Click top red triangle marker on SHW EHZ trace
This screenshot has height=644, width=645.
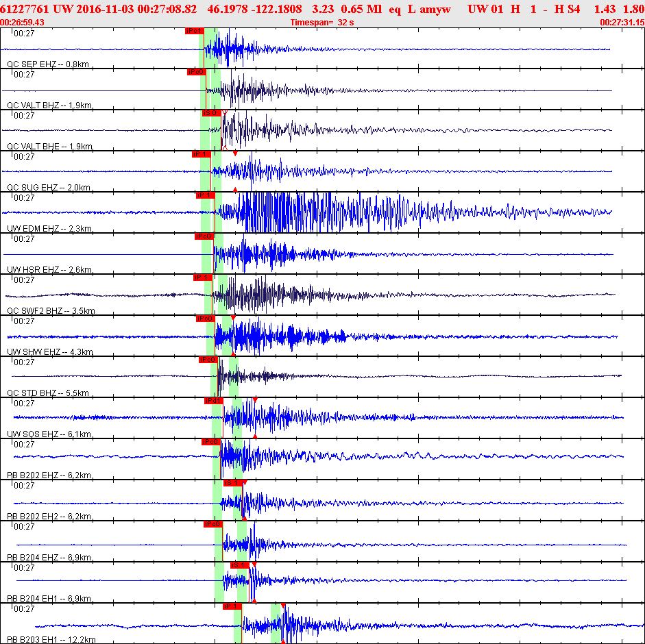pyautogui.click(x=233, y=318)
